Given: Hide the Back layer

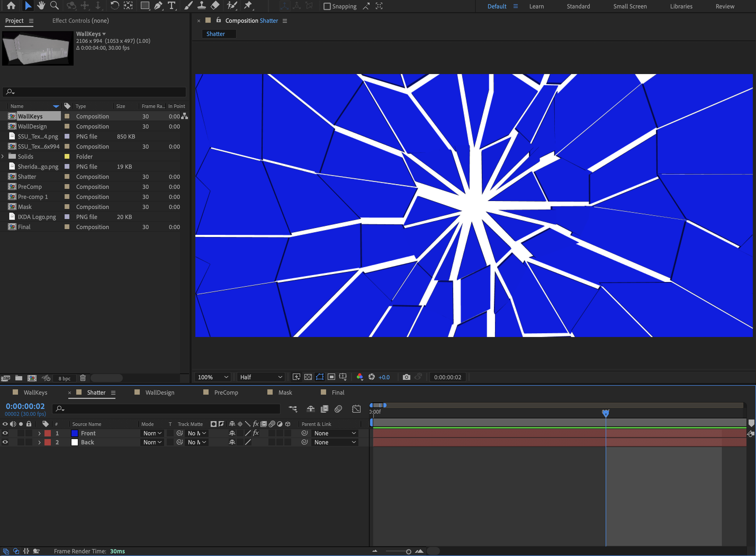Looking at the screenshot, I should (x=5, y=442).
